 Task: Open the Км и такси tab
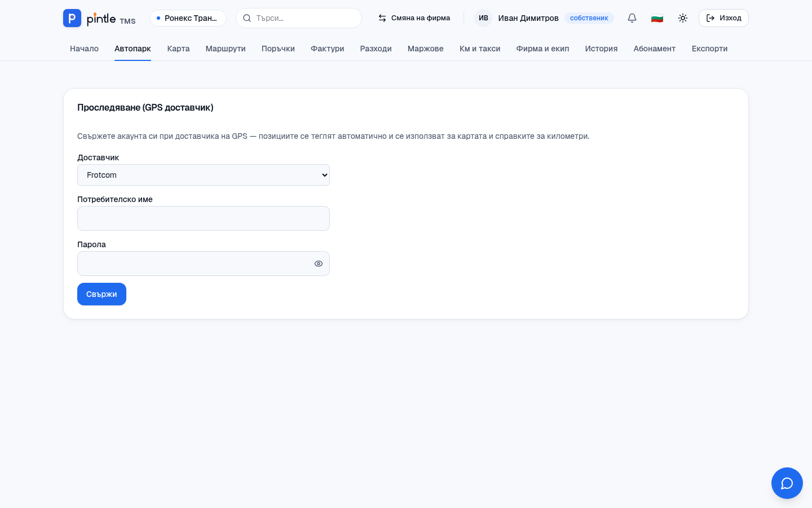(480, 49)
